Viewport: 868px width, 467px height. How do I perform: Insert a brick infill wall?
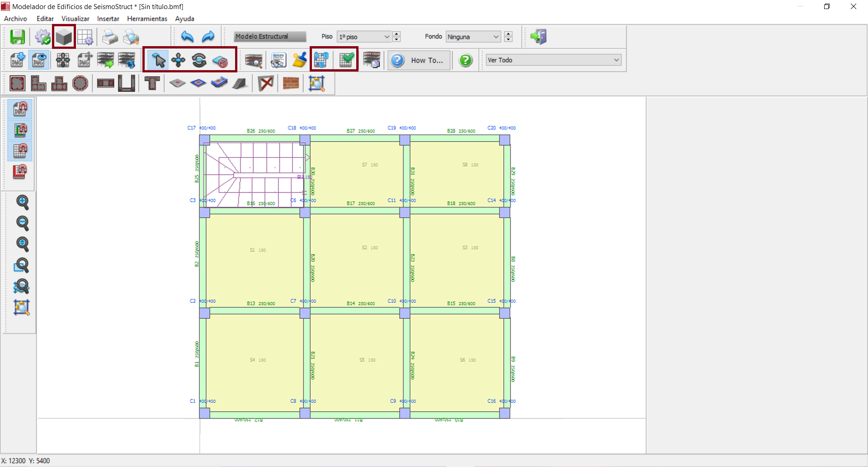click(291, 84)
